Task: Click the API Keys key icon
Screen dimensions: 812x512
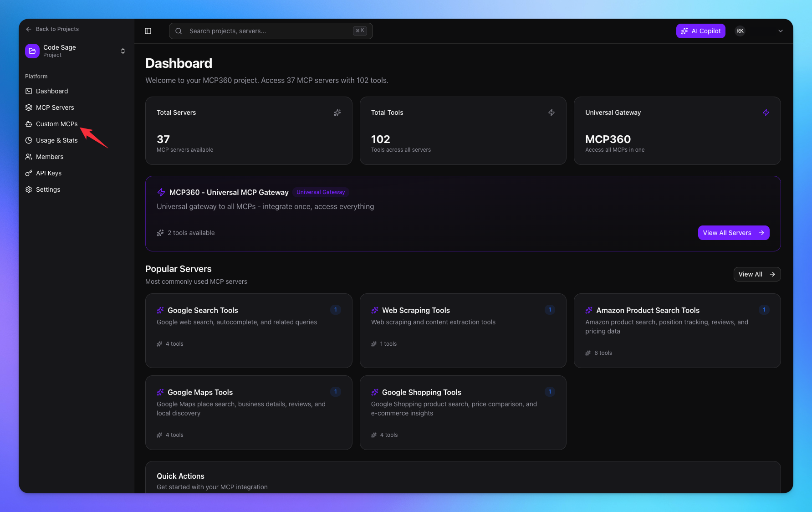Action: pyautogui.click(x=29, y=173)
